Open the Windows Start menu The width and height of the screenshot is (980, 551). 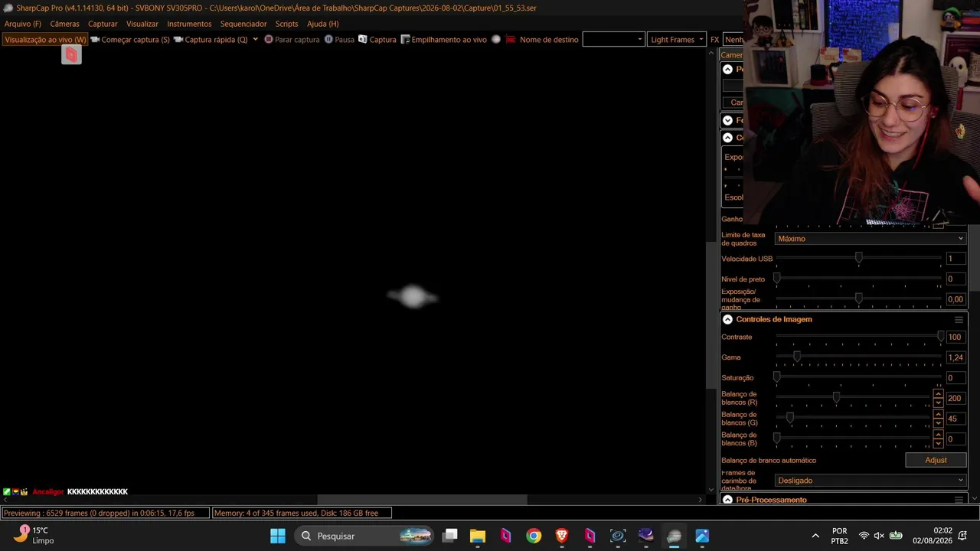pyautogui.click(x=278, y=536)
